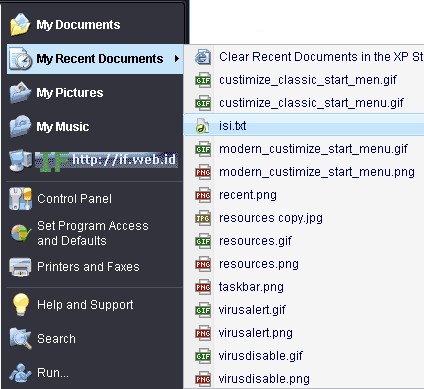Open modern_custimize_start_menu.png recent file

pos(304,172)
